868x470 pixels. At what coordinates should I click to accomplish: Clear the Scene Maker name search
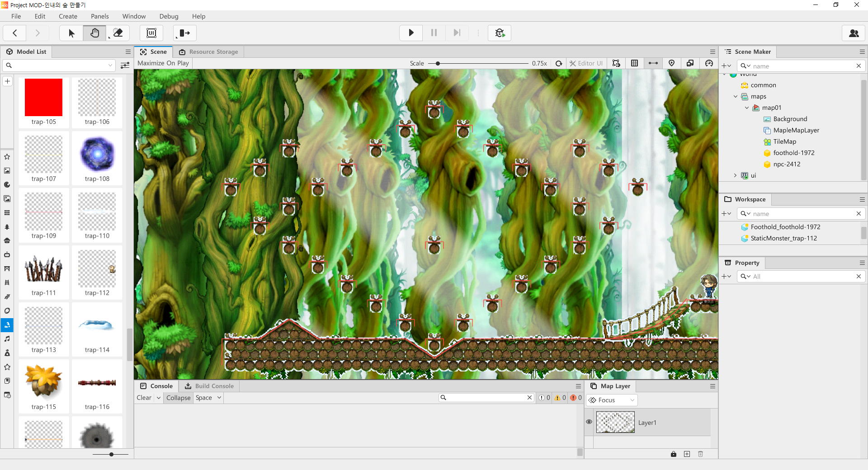point(859,66)
